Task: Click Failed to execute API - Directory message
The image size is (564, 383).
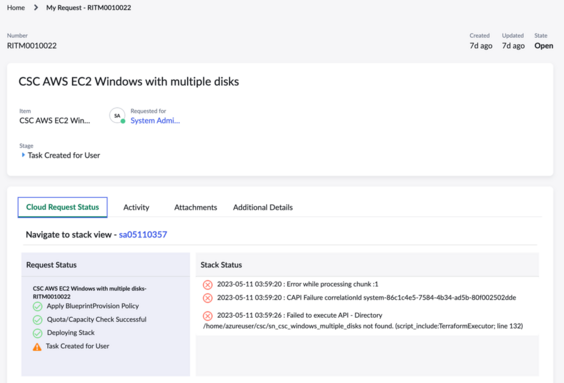Action: click(x=363, y=320)
